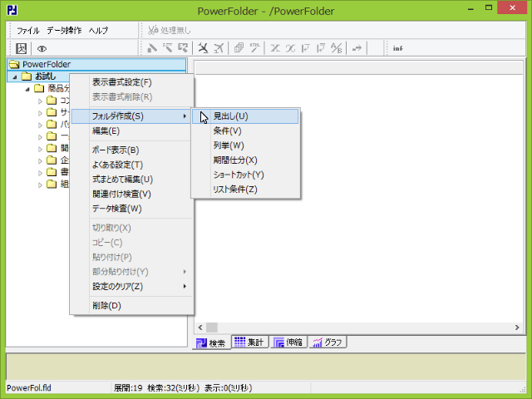Click the grey airplane toolbar icon
Viewport: 532px width, 399px height.
tap(219, 48)
